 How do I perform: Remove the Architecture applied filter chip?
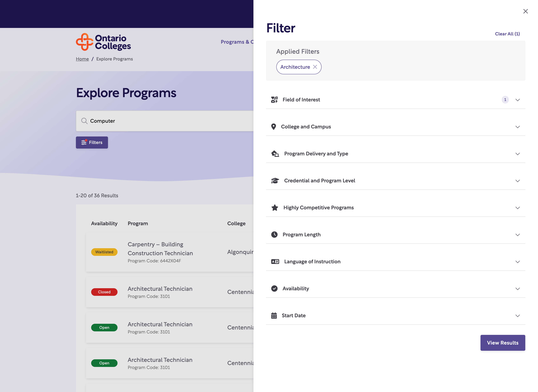coord(315,67)
